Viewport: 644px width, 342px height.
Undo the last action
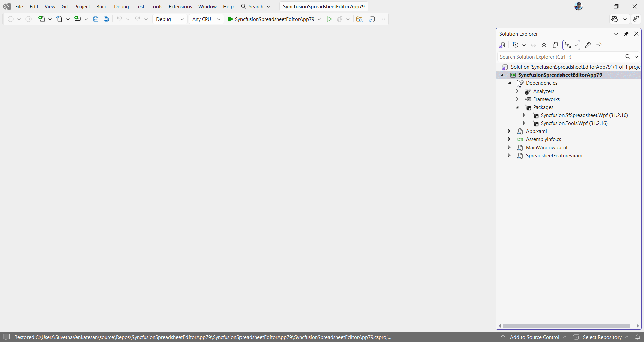(120, 19)
